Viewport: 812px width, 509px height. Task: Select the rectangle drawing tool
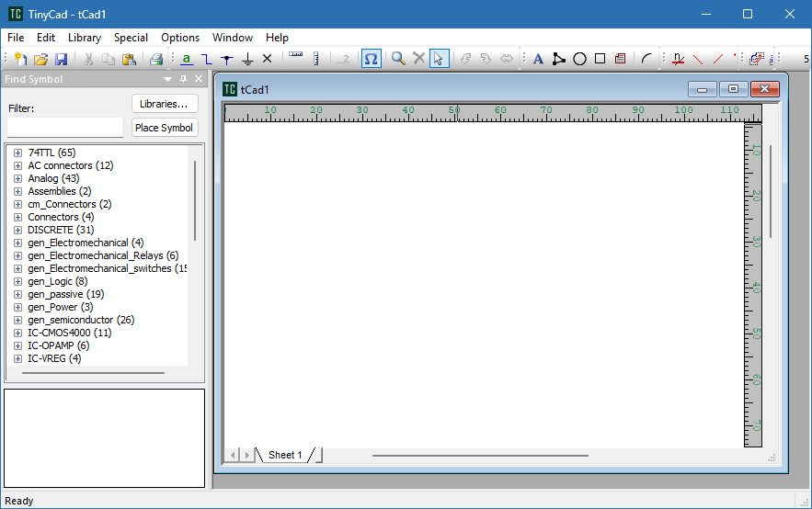pyautogui.click(x=600, y=59)
